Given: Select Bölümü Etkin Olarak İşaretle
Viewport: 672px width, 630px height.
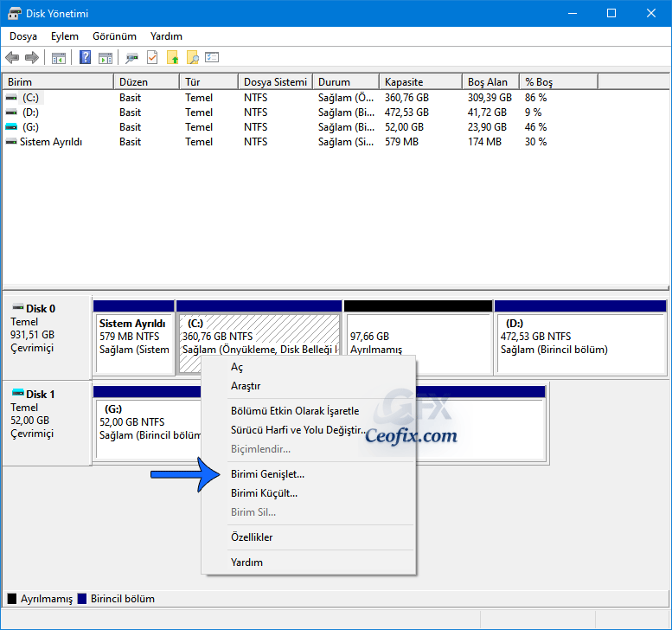Looking at the screenshot, I should coord(309,411).
